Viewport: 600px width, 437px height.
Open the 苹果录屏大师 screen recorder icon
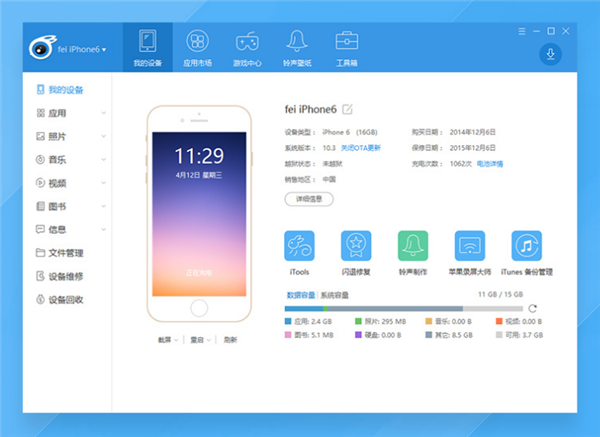click(x=470, y=246)
